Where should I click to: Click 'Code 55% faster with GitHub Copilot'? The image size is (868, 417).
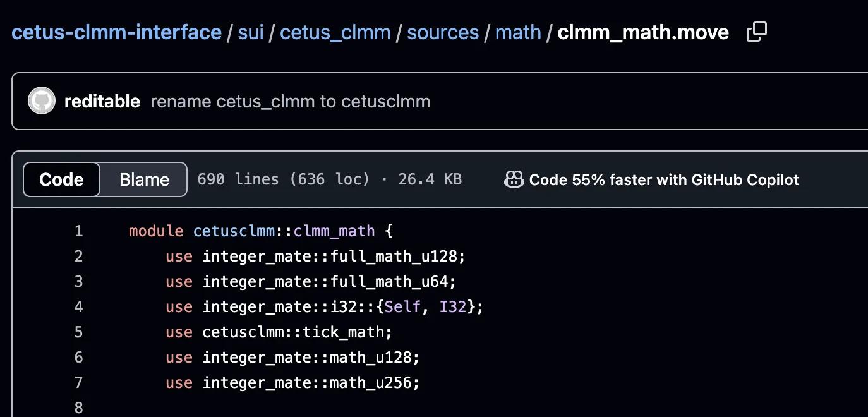[663, 180]
